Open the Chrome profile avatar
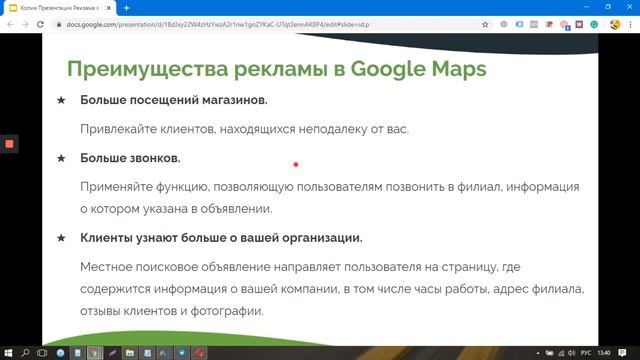The width and height of the screenshot is (640, 360). pyautogui.click(x=615, y=24)
